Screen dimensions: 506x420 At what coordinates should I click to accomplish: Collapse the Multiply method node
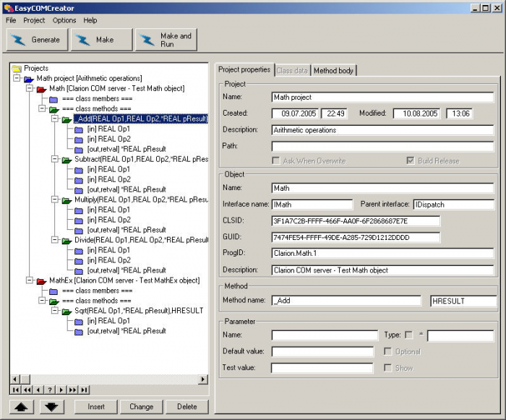point(55,200)
